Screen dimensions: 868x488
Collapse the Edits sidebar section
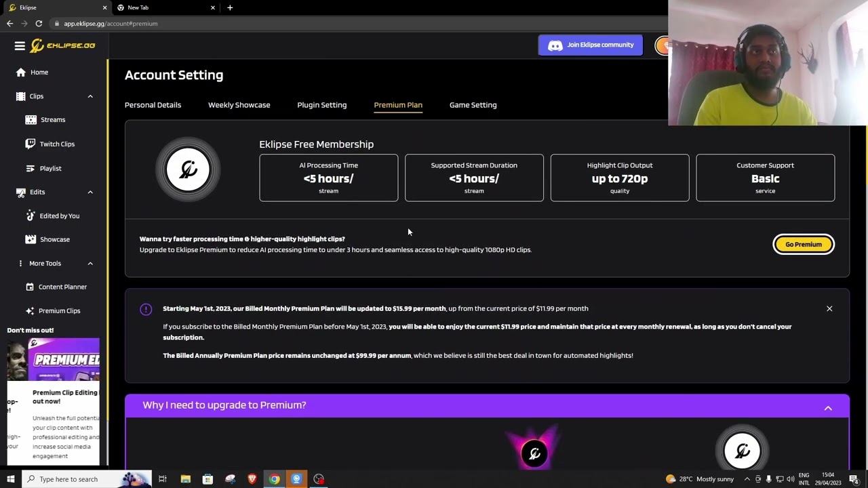pos(90,192)
